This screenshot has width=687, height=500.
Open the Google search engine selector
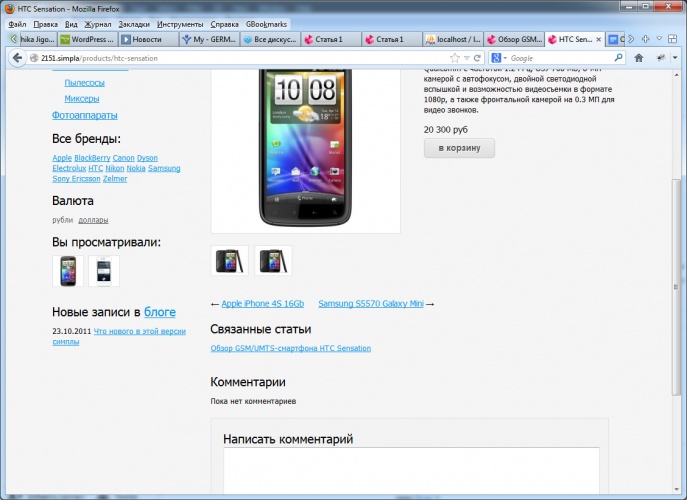click(499, 58)
